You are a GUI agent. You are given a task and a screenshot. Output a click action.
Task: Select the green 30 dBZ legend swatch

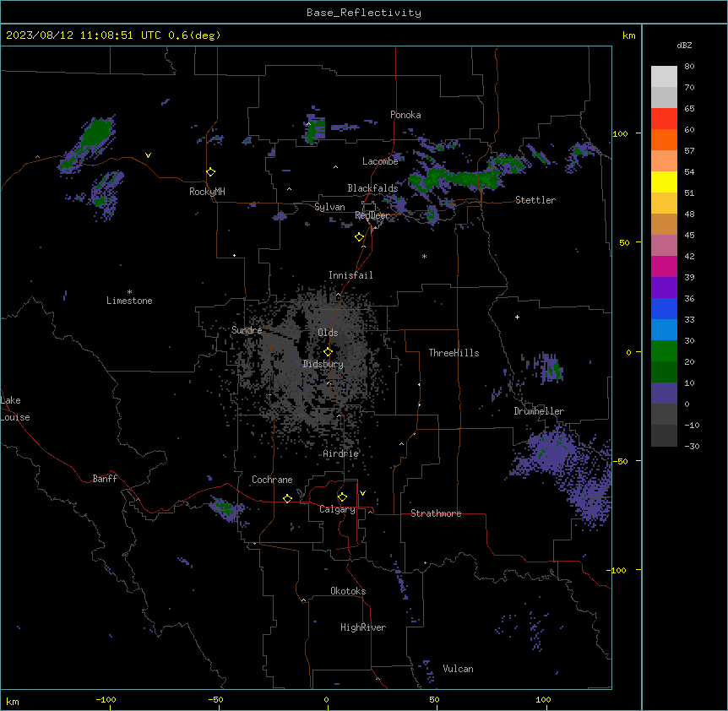tap(664, 351)
